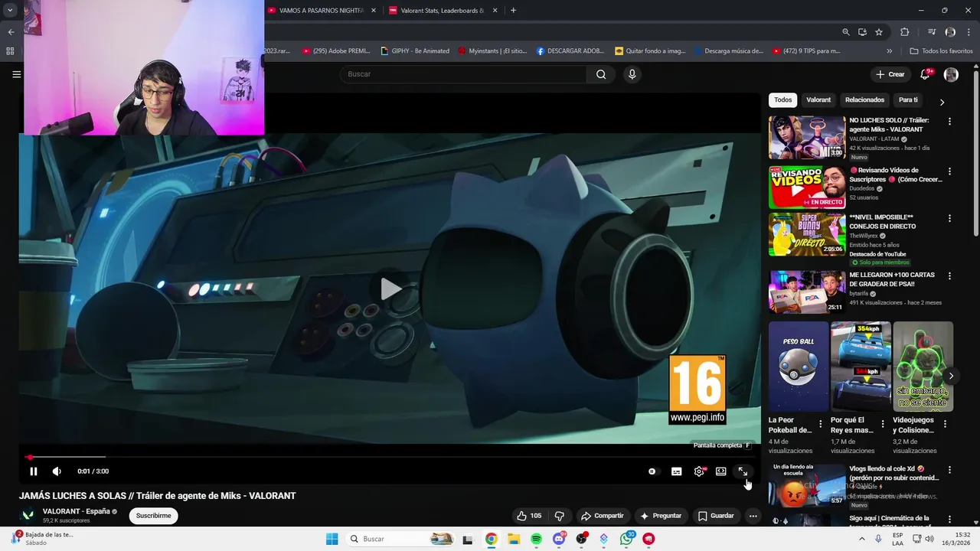Open Chrome tab search dropdown arrow
The height and width of the screenshot is (551, 980).
(x=10, y=10)
